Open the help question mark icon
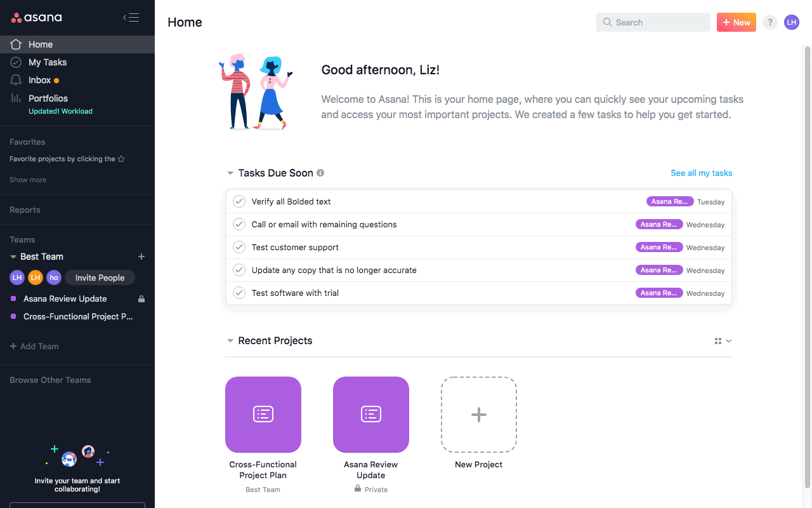The image size is (812, 508). pyautogui.click(x=770, y=22)
